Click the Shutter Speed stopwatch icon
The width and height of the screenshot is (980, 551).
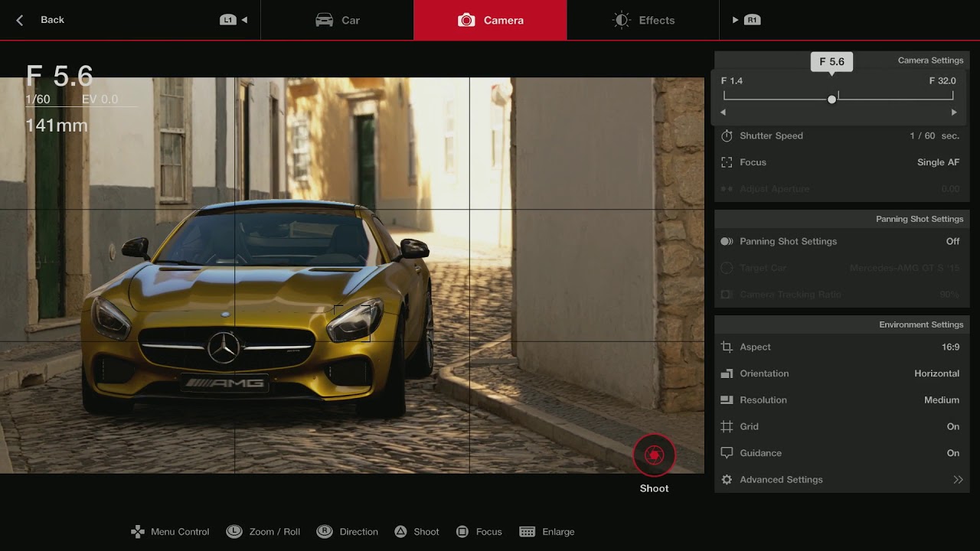click(727, 135)
